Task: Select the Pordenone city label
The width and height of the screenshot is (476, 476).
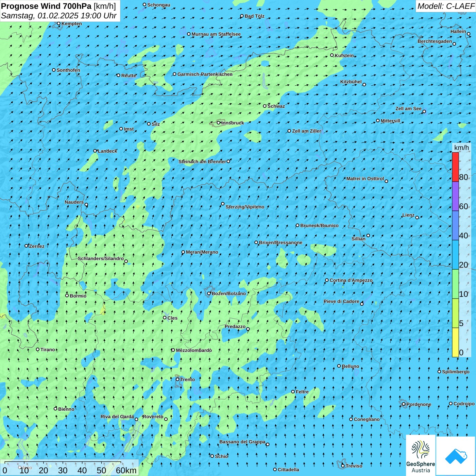Action: [x=419, y=405]
